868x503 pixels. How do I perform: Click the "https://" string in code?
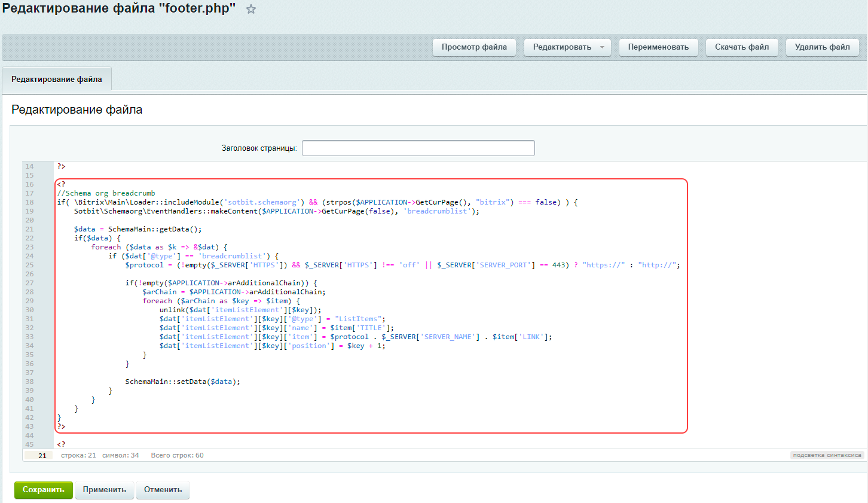(604, 265)
